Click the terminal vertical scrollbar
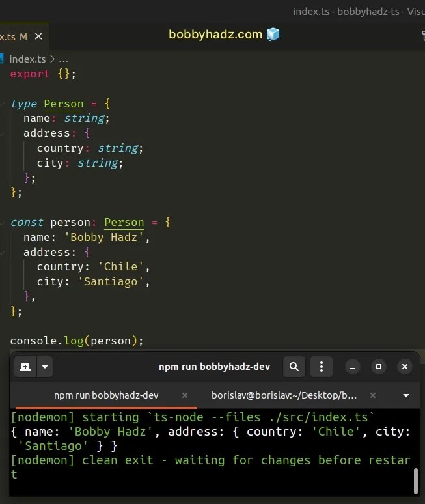This screenshot has height=504, width=425. [x=415, y=481]
